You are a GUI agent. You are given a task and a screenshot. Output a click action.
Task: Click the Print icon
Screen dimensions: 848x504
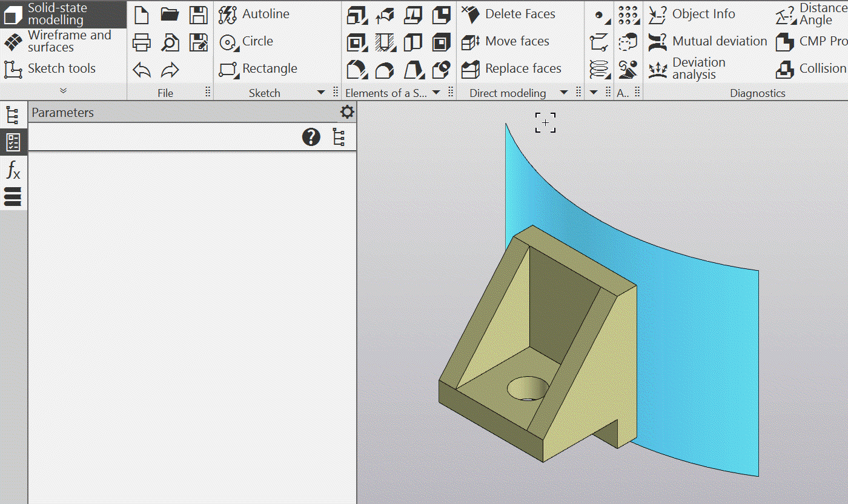pos(141,42)
